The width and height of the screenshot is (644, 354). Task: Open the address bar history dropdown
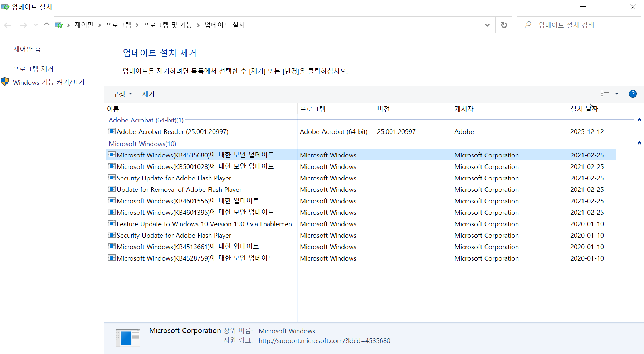click(x=487, y=25)
